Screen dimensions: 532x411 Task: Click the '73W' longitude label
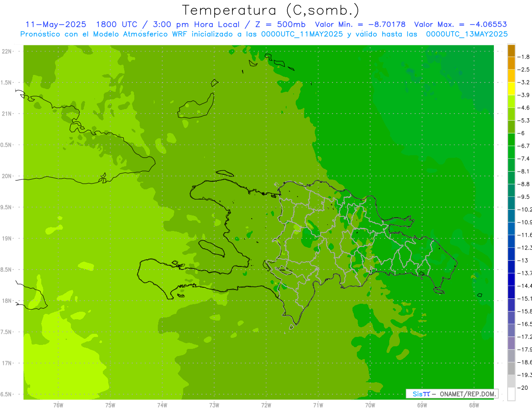pyautogui.click(x=214, y=405)
